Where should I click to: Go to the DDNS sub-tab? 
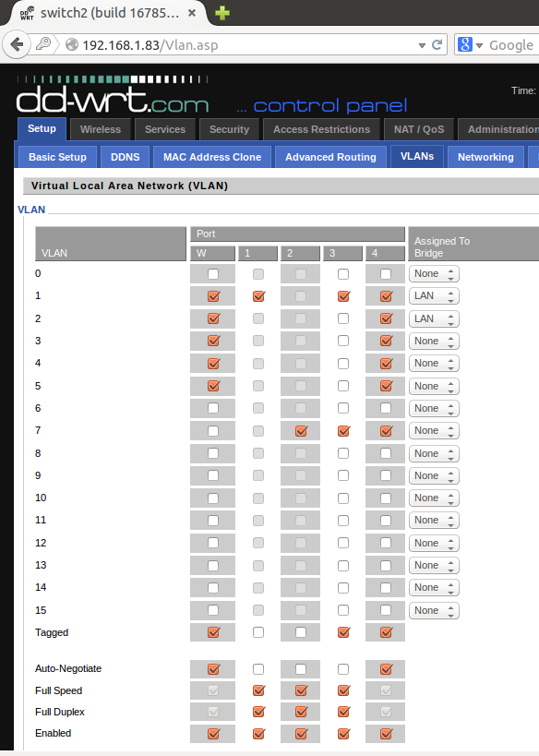125,157
